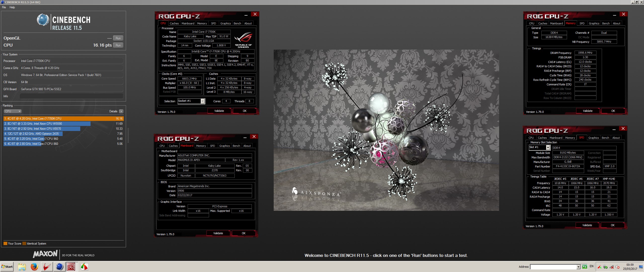
Task: Select ranking row AMD Opteron 2435
Action: (x=64, y=134)
